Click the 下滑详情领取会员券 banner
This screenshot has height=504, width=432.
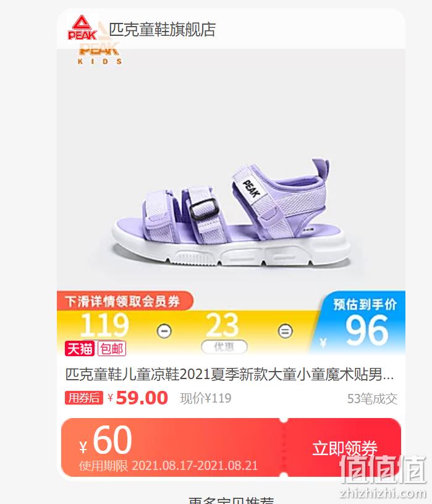[x=125, y=301]
